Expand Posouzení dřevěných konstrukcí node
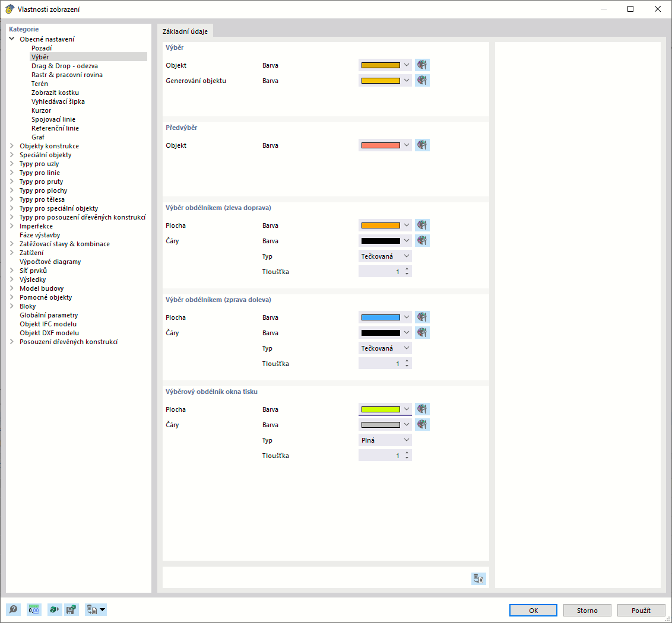672x623 pixels. click(12, 342)
